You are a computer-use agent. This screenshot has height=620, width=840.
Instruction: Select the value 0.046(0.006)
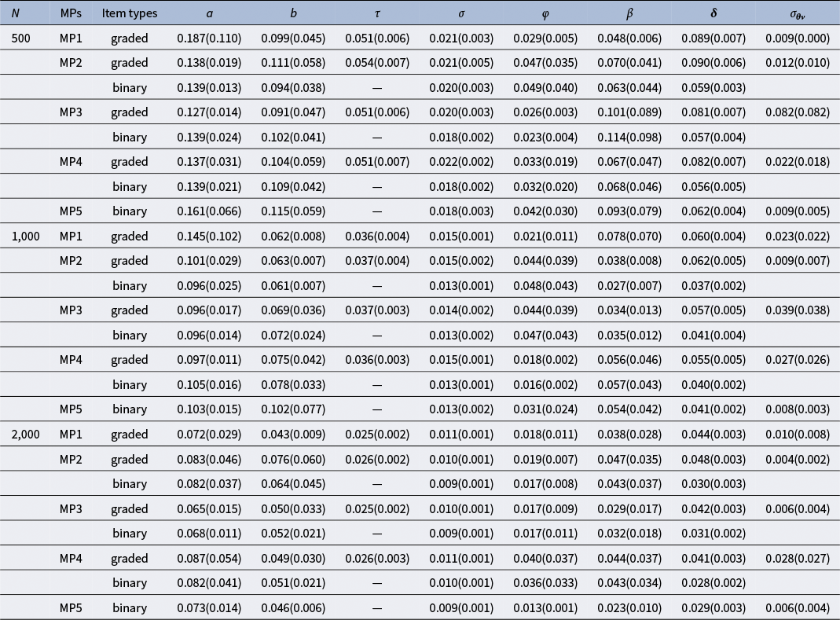coord(294,607)
